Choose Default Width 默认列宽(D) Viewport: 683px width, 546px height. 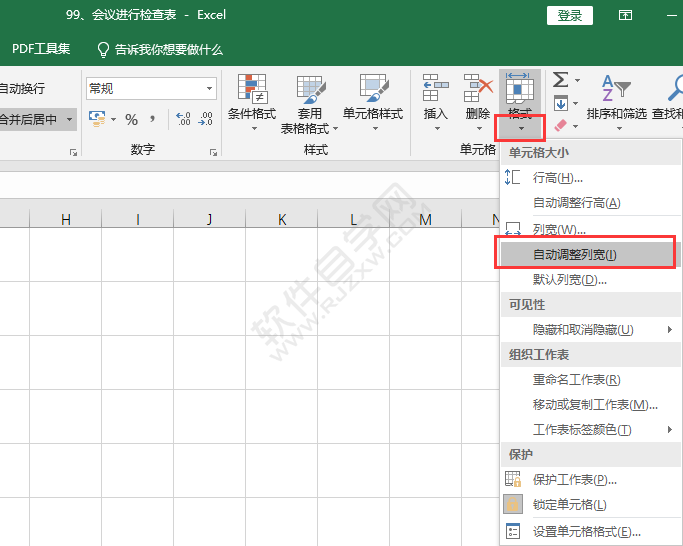[x=591, y=279]
